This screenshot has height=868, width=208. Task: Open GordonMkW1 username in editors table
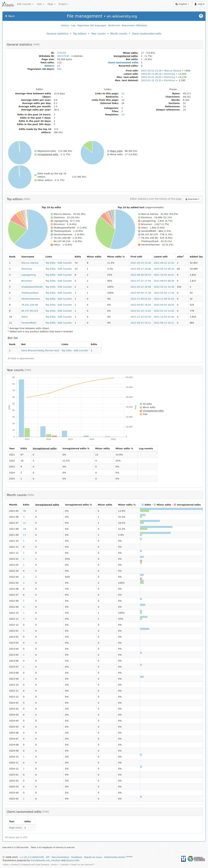(x=29, y=323)
